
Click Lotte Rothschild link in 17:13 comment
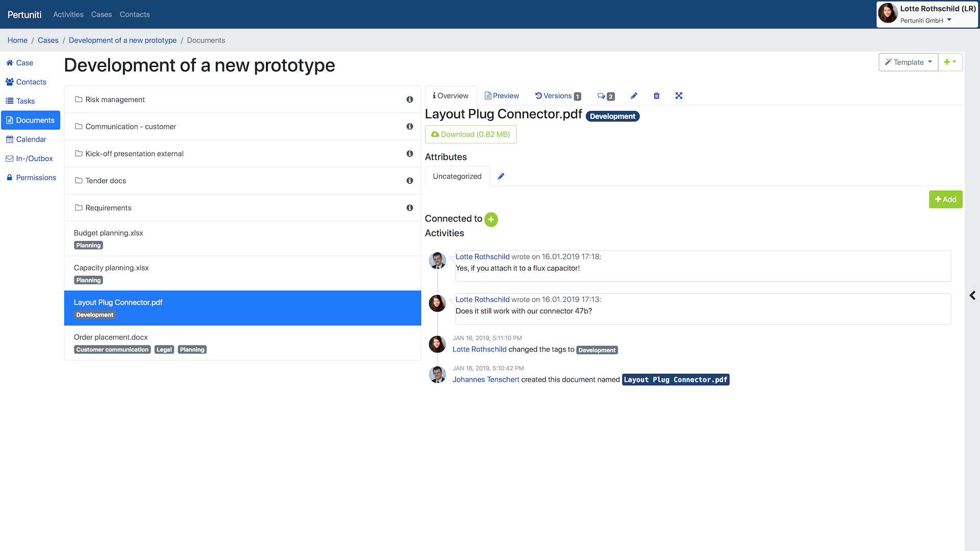click(x=482, y=299)
